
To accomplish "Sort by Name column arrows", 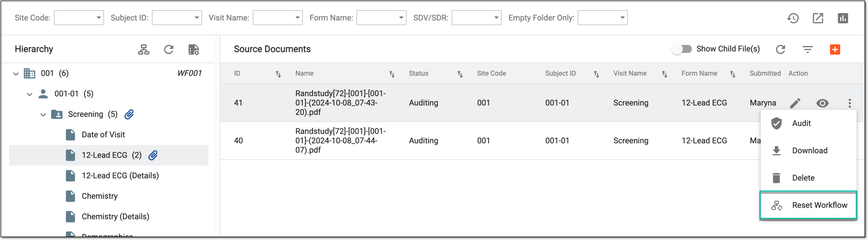I will tap(392, 74).
